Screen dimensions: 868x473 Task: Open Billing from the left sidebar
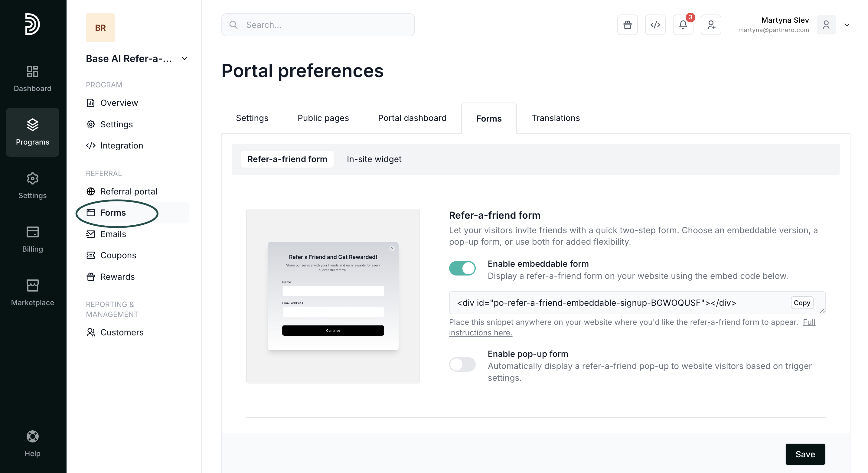[x=32, y=239]
